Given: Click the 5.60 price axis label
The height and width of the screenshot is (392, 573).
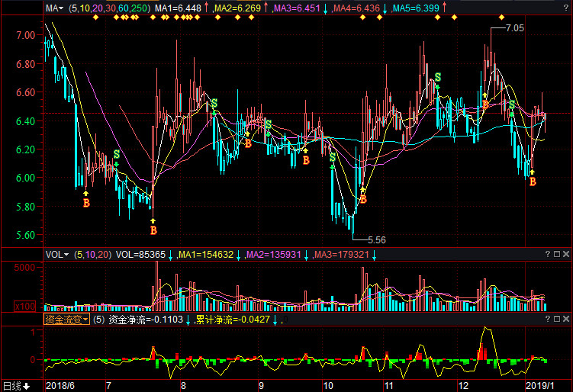Looking at the screenshot, I should (26, 235).
